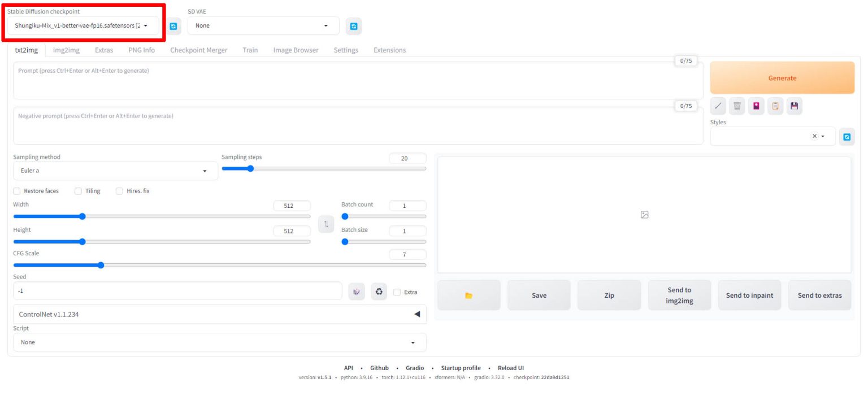The width and height of the screenshot is (868, 417).
Task: Open the Stable Diffusion checkpoint dropdown
Action: (x=83, y=25)
